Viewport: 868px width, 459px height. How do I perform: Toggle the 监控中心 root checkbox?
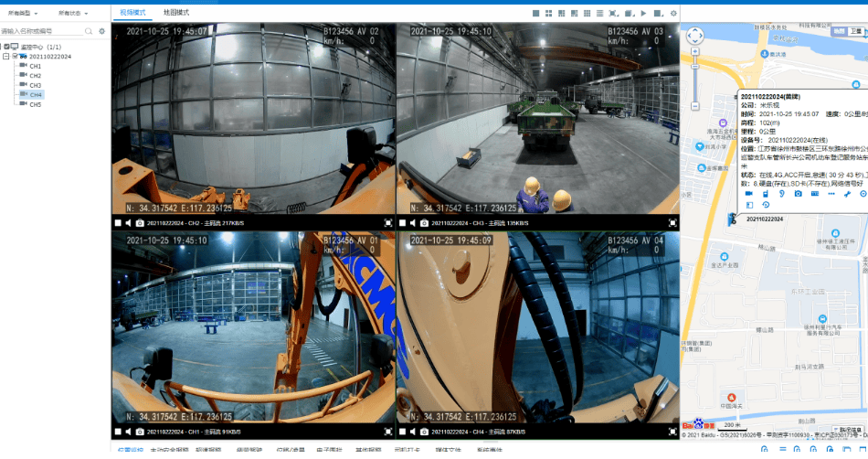click(5, 47)
